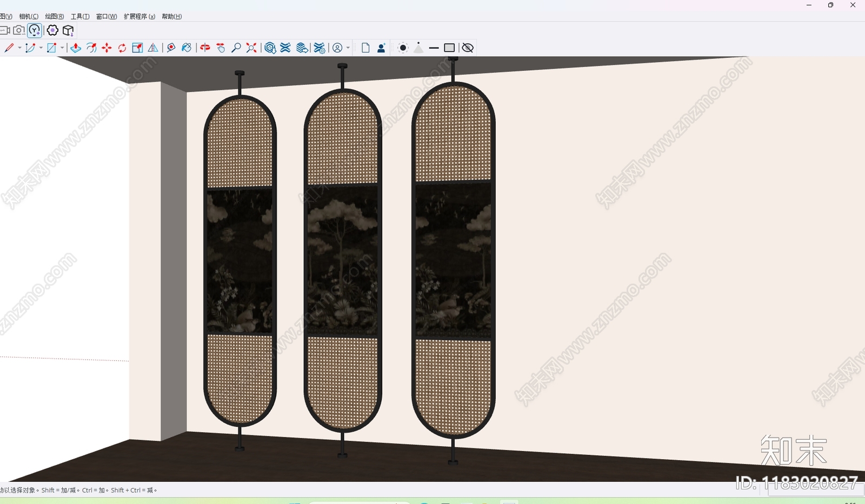Toggle the crossed-out eye hide icon

click(468, 48)
